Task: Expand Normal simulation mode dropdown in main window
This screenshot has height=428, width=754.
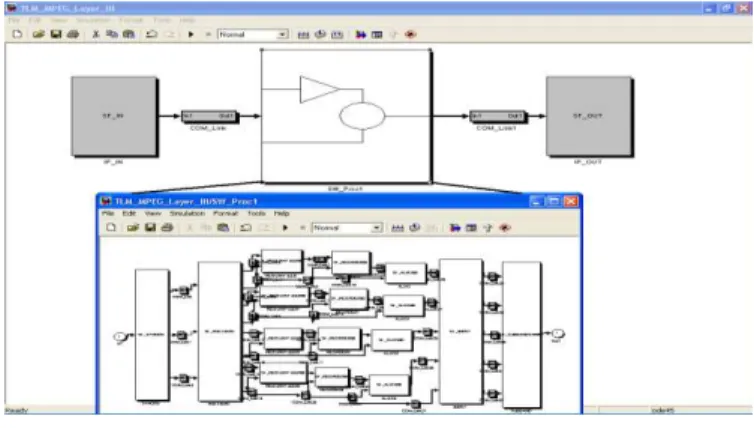Action: 283,35
